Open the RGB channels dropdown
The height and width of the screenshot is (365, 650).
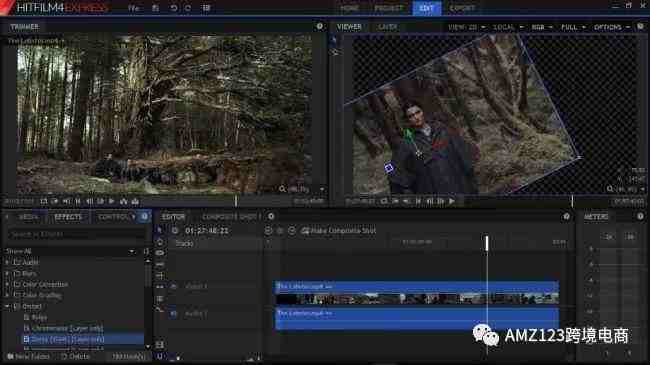(542, 27)
